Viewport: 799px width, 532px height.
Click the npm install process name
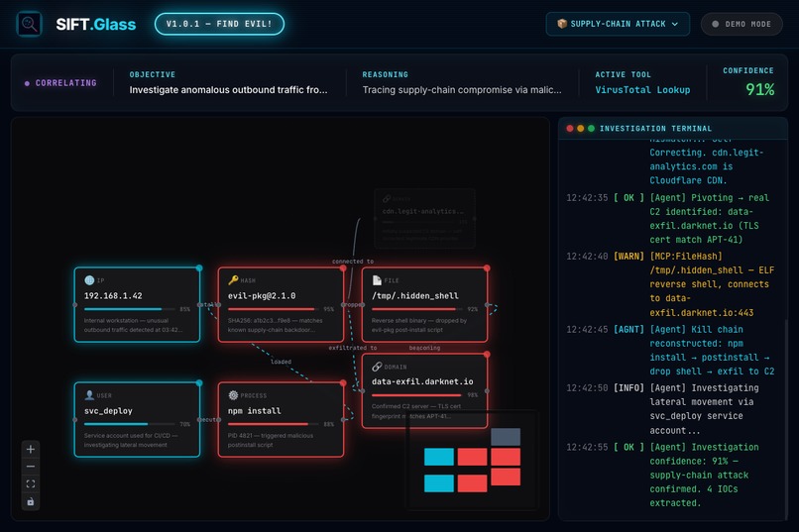tap(255, 411)
